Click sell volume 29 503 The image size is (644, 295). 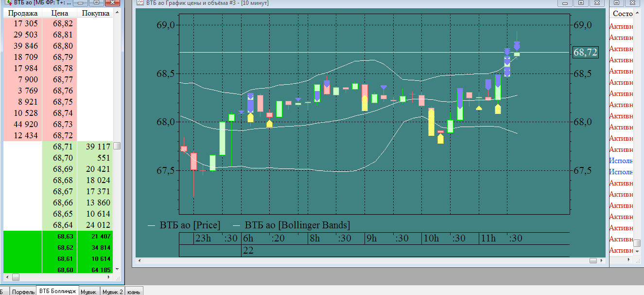coord(23,35)
